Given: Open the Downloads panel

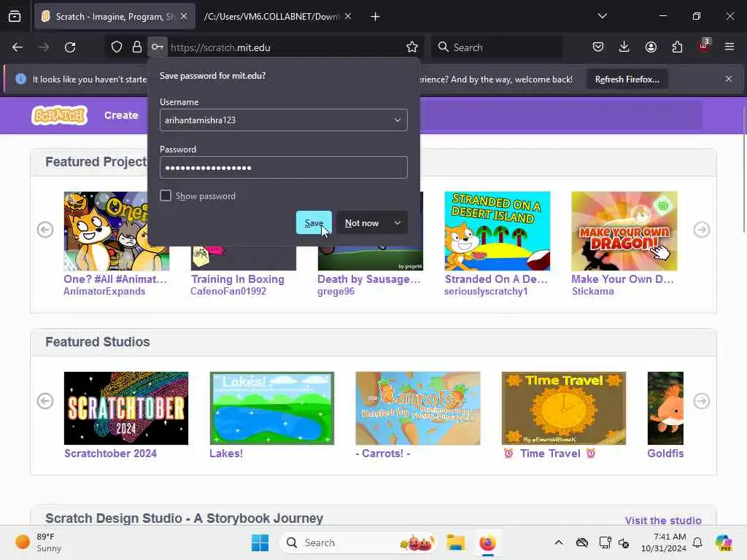Looking at the screenshot, I should [624, 47].
